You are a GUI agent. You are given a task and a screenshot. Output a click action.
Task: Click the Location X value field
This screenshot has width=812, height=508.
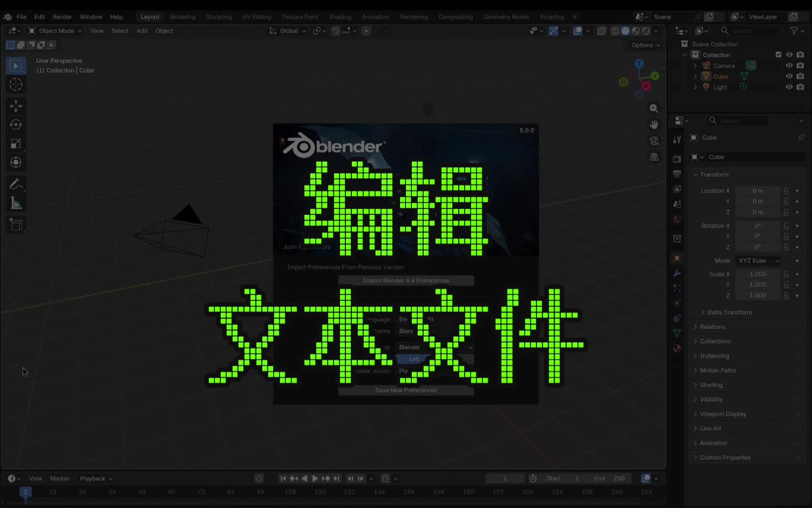757,191
